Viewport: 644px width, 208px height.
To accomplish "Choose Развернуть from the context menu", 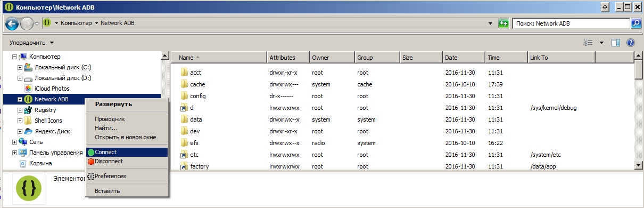I will [127, 104].
